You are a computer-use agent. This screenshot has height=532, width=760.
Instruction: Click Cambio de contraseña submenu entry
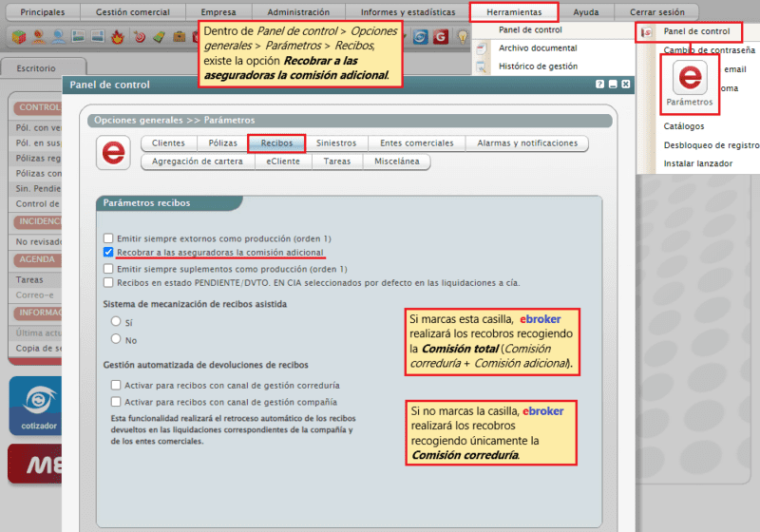[709, 50]
